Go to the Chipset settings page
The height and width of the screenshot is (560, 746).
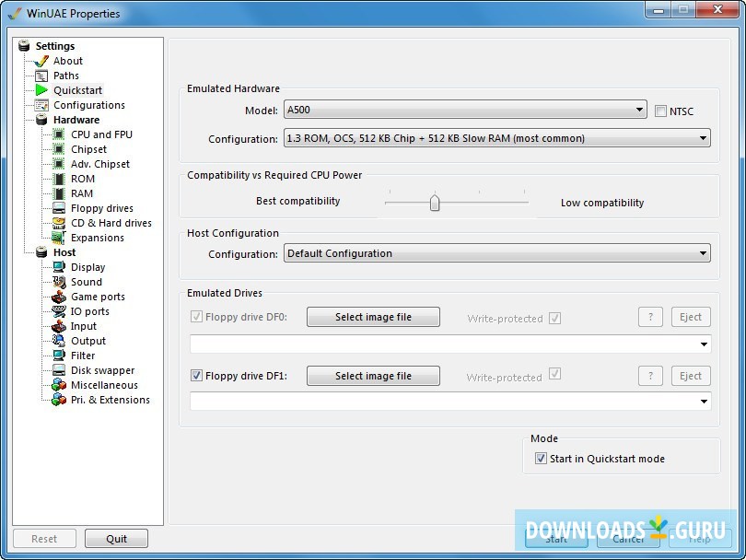click(x=88, y=149)
